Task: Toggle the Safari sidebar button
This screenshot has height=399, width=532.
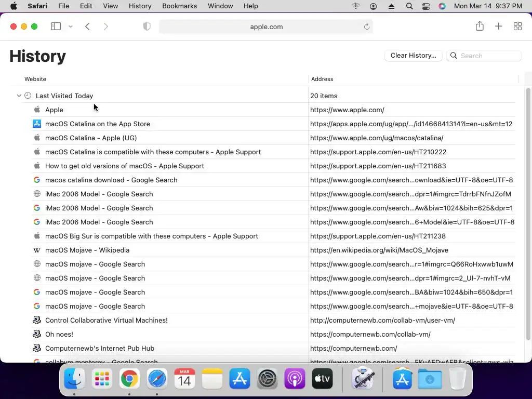Action: (x=56, y=26)
